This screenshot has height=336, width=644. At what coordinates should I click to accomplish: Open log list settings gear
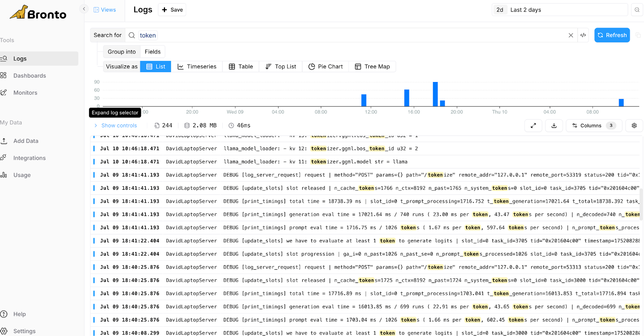(x=634, y=126)
